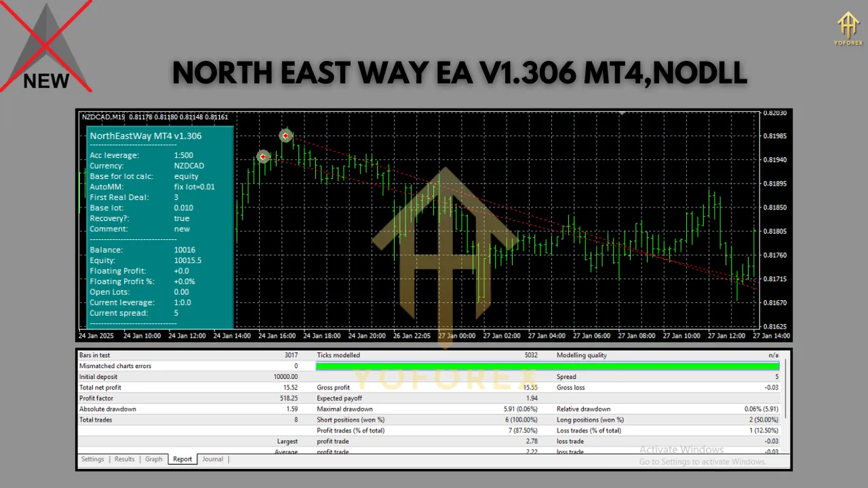Screen dimensions: 868x488
Task: Click the Current spread value in panel
Action: pos(176,313)
